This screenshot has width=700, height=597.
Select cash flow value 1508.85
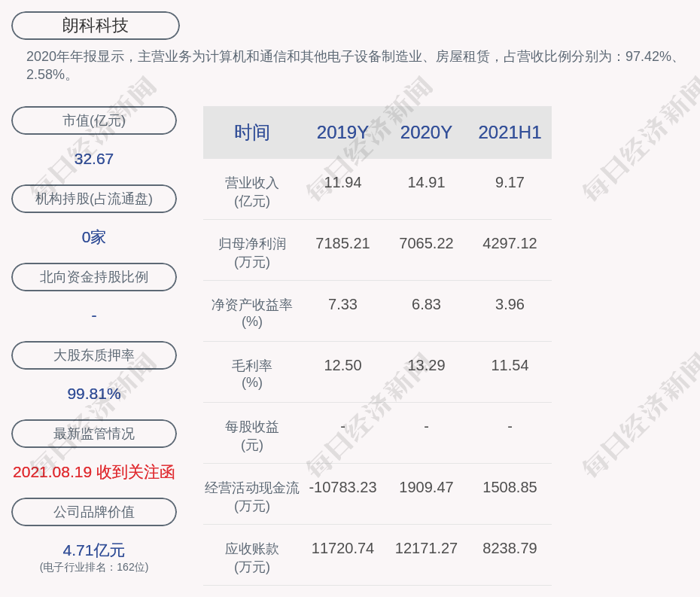pyautogui.click(x=510, y=487)
